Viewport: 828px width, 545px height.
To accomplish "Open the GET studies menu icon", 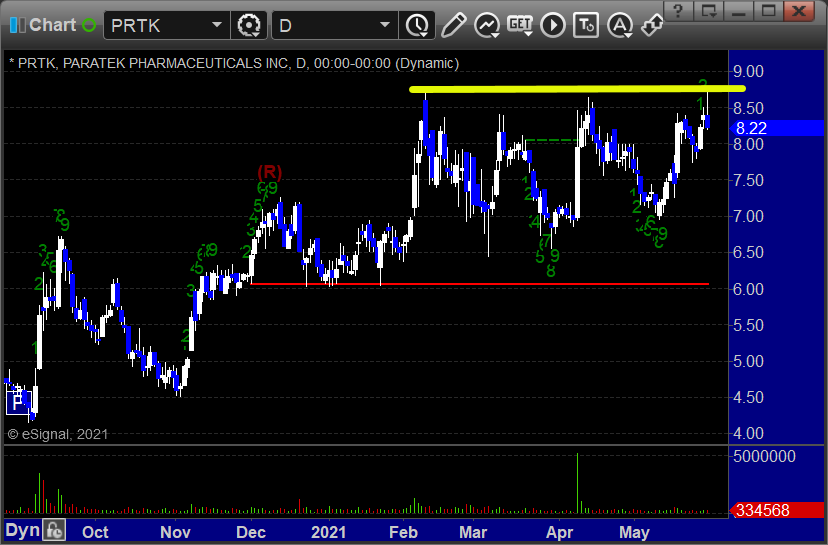I will (520, 25).
